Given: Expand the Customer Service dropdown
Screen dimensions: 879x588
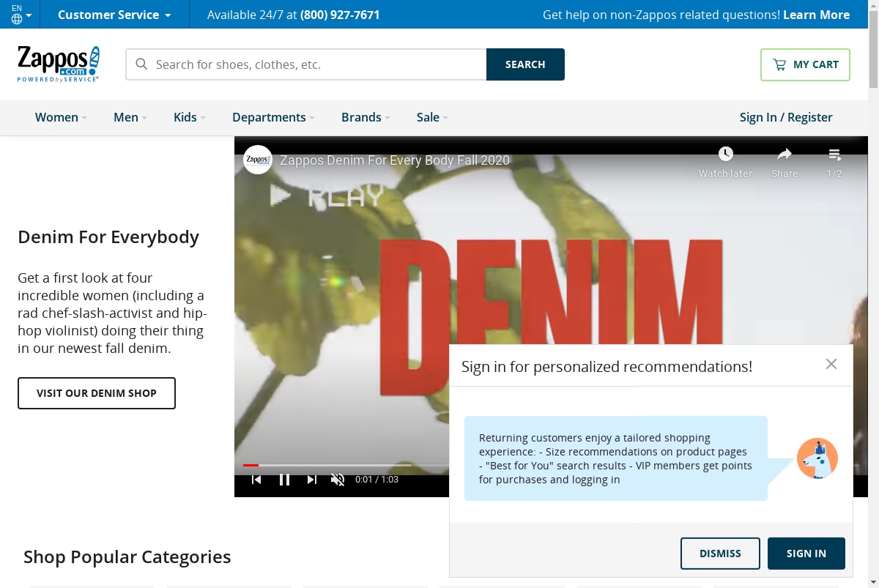Looking at the screenshot, I should coord(114,15).
